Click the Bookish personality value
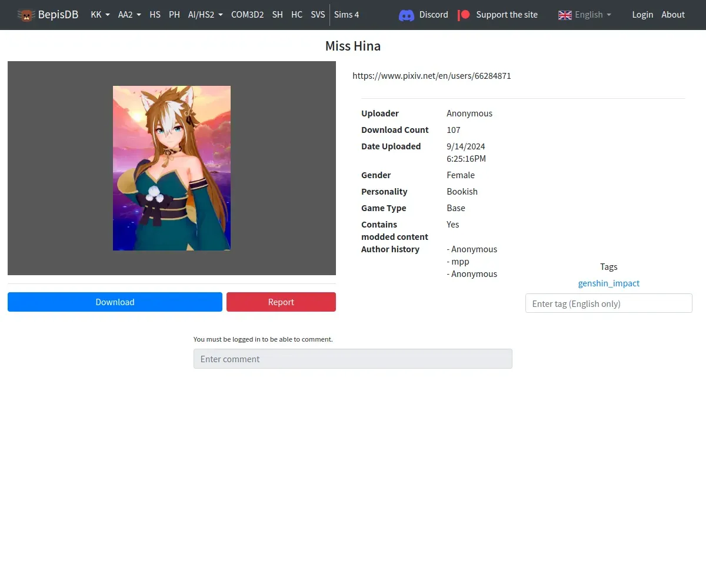 coord(462,192)
